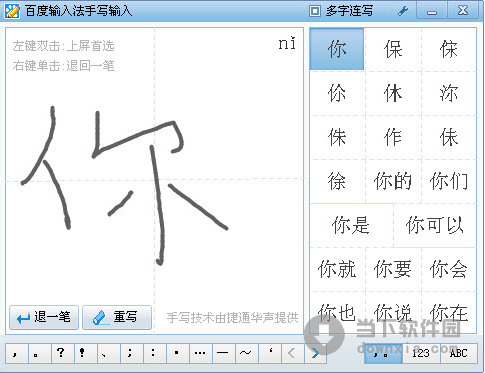The height and width of the screenshot is (373, 485).
Task: Insert the question mark key
Action: click(x=63, y=353)
